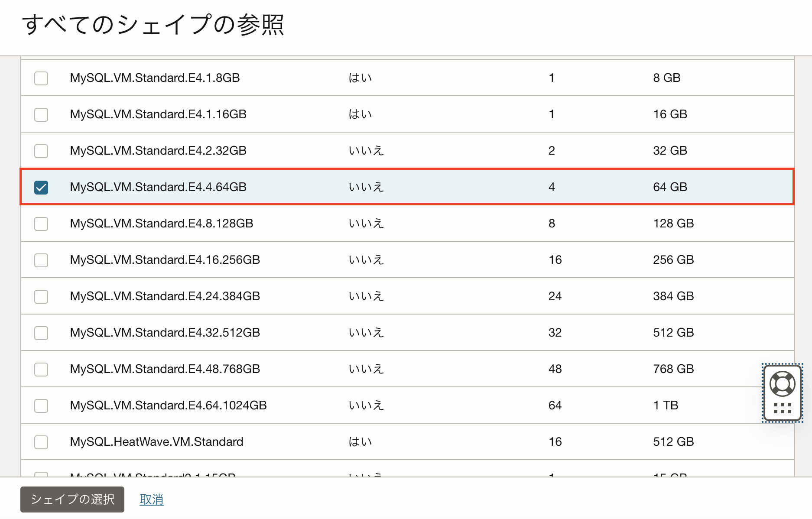Click the 1 TB memory value
The height and width of the screenshot is (519, 812).
(x=666, y=405)
